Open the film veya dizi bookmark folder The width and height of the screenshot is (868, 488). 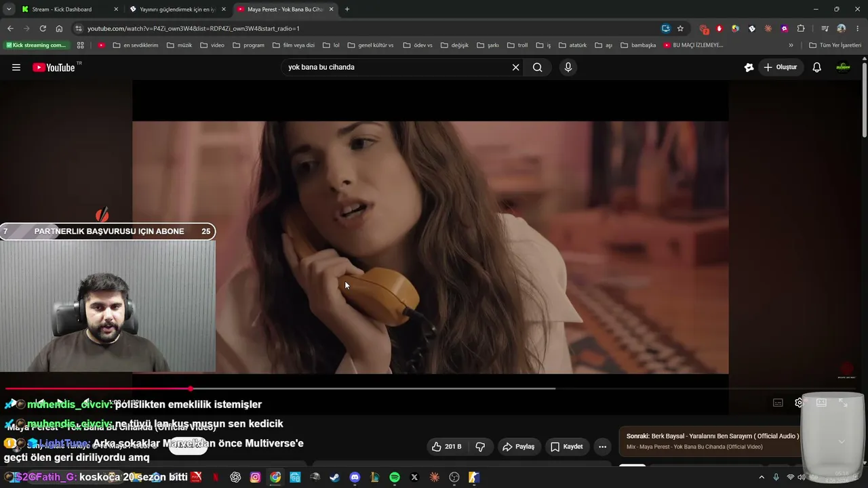[x=294, y=45]
